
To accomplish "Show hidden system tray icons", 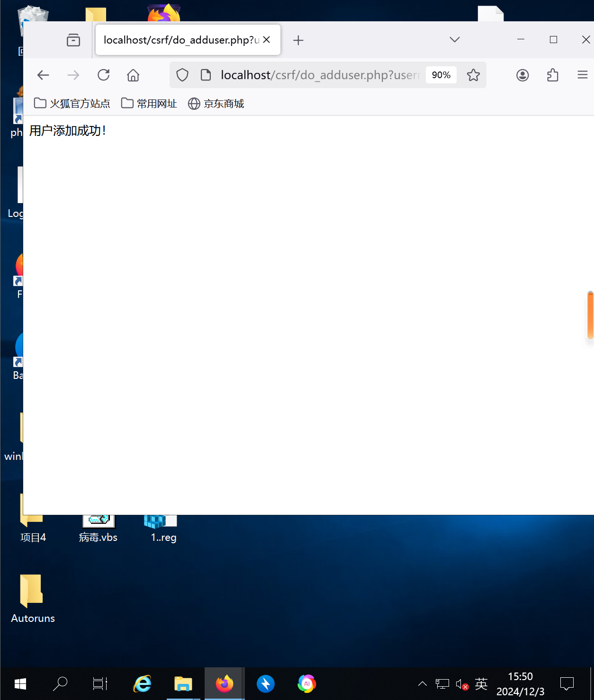I will (x=423, y=684).
